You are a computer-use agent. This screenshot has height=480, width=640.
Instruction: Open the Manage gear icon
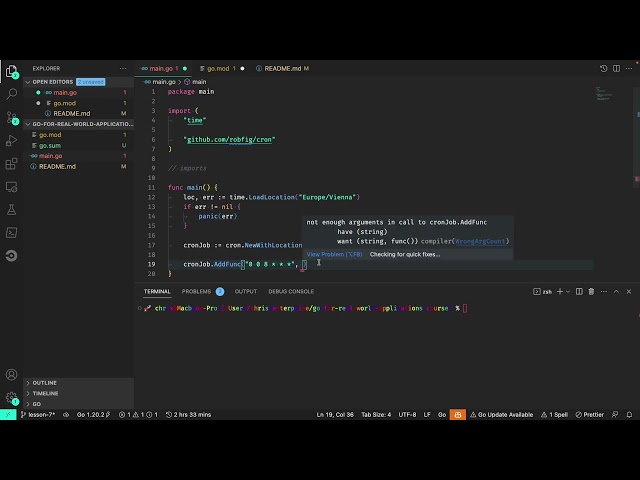tap(11, 398)
